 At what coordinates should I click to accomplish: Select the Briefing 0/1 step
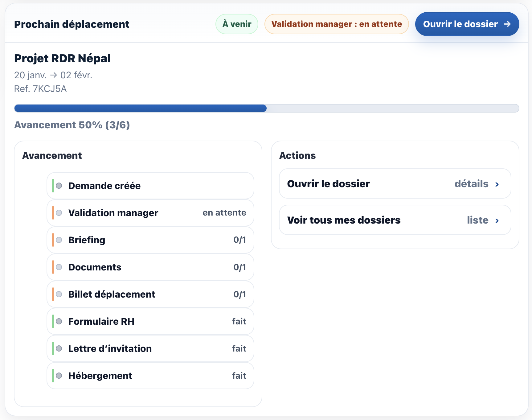(x=150, y=240)
